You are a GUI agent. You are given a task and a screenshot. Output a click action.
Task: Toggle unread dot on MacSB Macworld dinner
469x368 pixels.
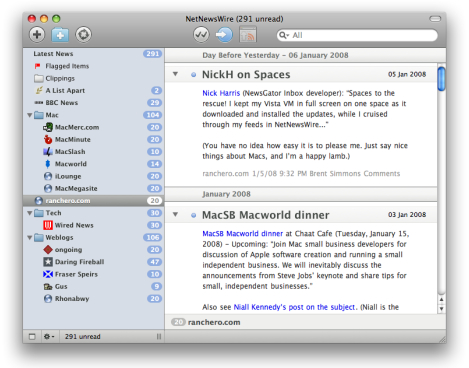[x=193, y=215]
